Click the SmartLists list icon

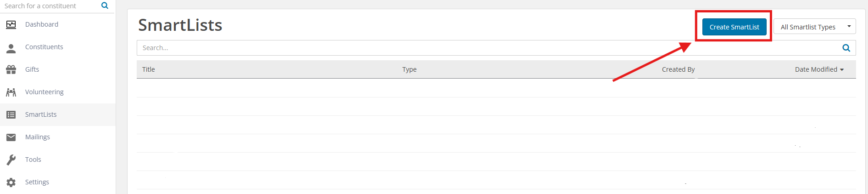[11, 115]
